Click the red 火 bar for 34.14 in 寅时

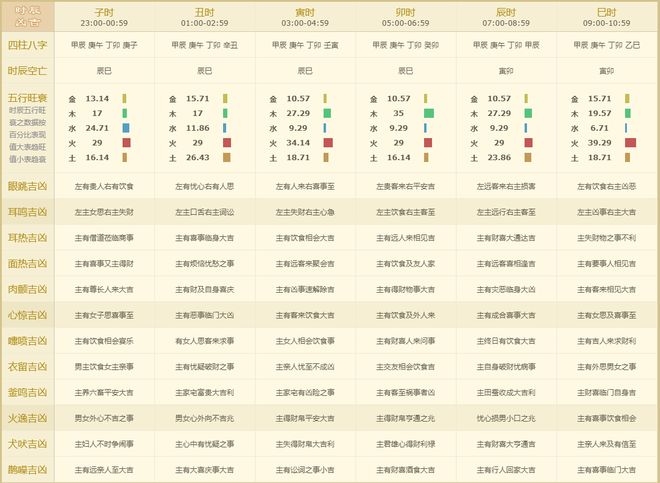click(x=328, y=143)
